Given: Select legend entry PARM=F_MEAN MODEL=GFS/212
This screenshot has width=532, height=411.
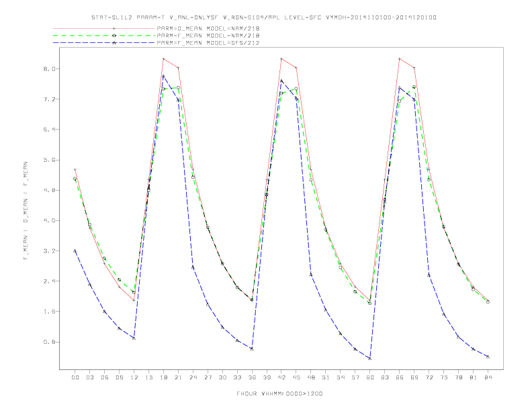Looking at the screenshot, I should (208, 43).
